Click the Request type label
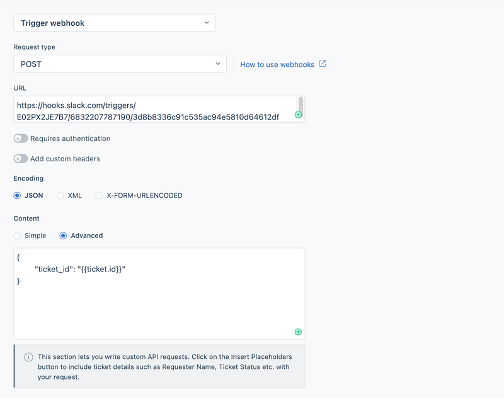 (x=35, y=47)
